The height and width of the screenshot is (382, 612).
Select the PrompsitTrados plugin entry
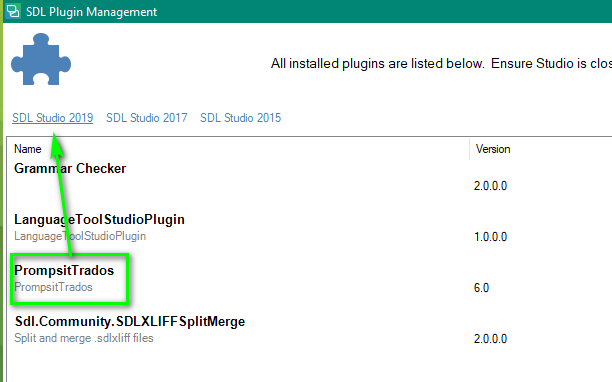coord(64,270)
